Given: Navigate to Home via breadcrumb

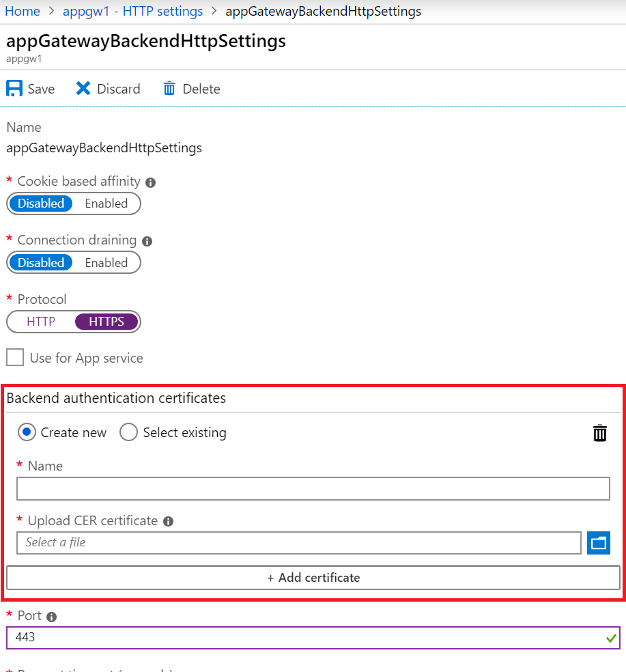Looking at the screenshot, I should click(23, 11).
